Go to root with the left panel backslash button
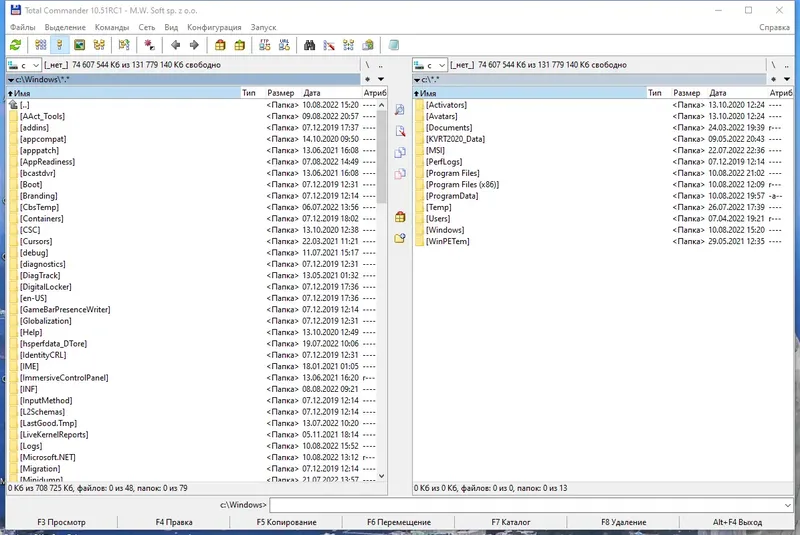The width and height of the screenshot is (800, 535). pos(367,65)
